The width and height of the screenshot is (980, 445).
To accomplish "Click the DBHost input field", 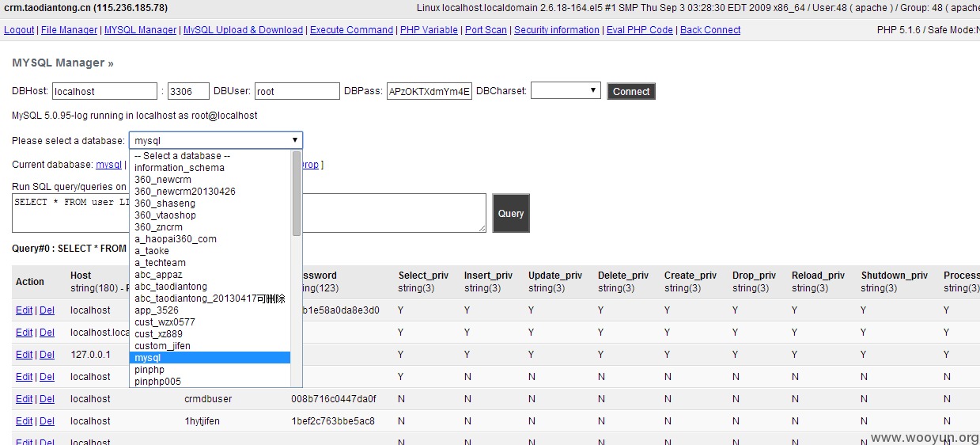I will [x=105, y=91].
